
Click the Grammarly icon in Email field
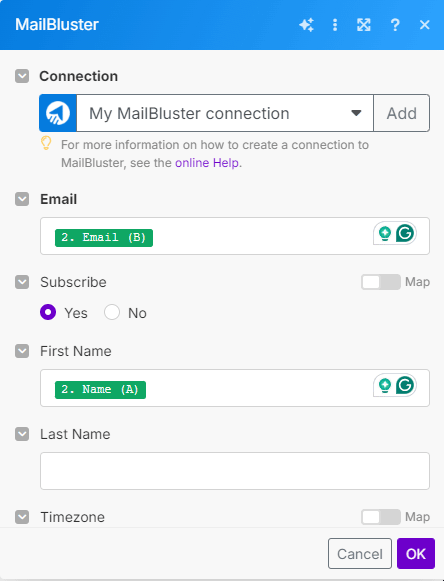coord(405,233)
